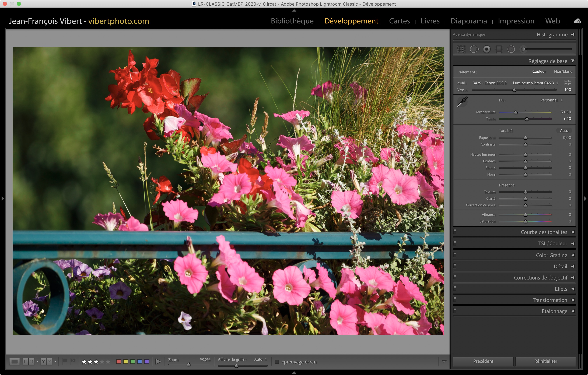Open the Impression module
Viewport: 588px width, 375px height.
coord(516,21)
